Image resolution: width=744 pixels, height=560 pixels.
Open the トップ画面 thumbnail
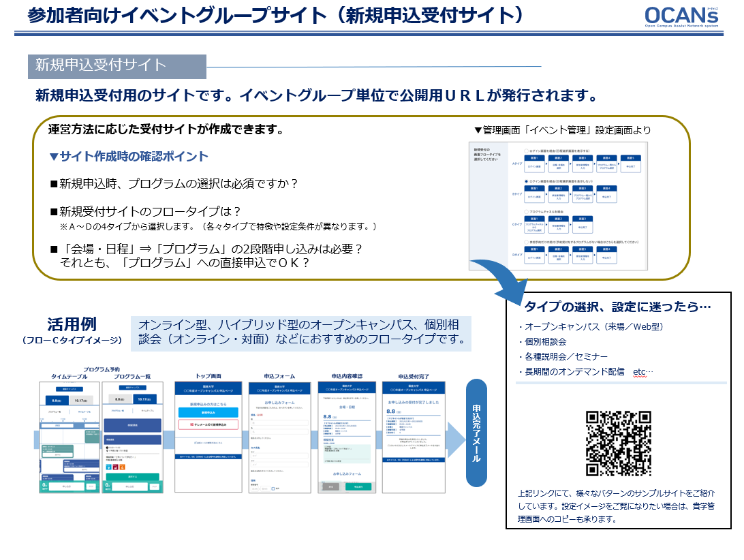point(208,437)
